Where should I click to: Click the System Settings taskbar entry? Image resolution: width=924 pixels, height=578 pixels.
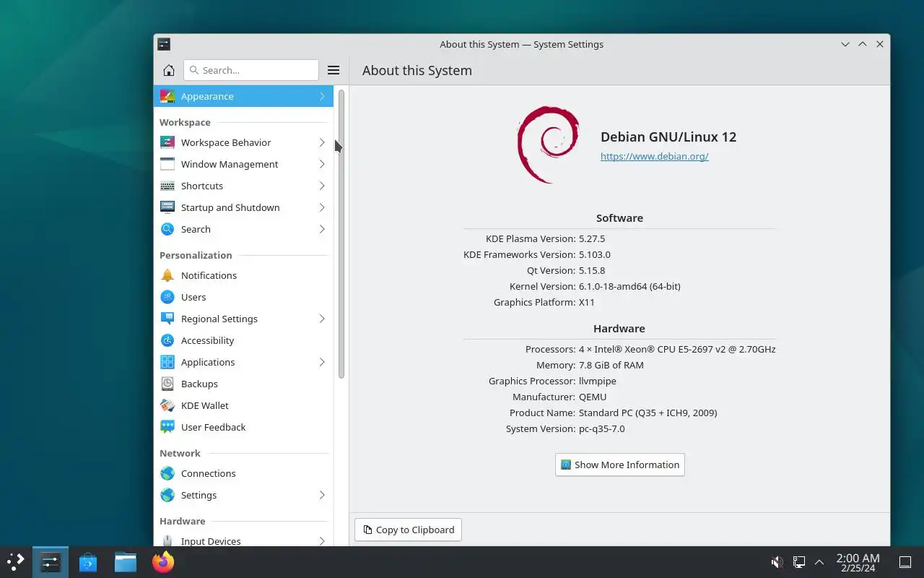click(51, 562)
